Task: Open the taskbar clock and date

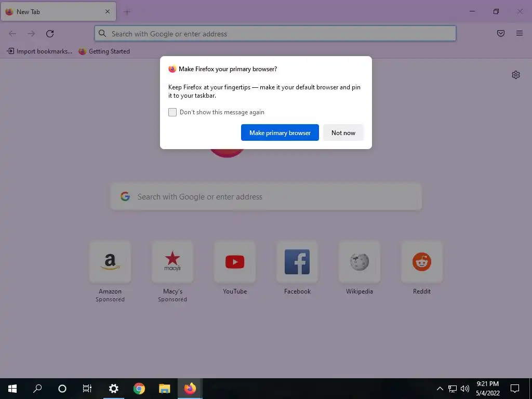Action: pos(487,389)
